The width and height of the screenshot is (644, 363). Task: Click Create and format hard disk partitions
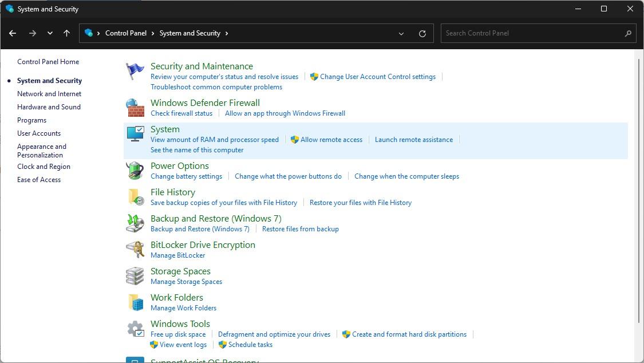pyautogui.click(x=409, y=334)
